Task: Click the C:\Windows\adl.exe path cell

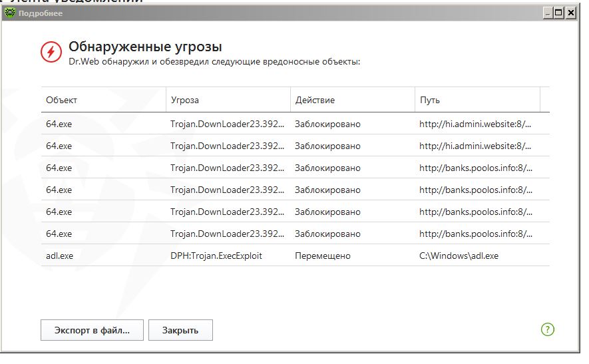Action: pos(459,256)
